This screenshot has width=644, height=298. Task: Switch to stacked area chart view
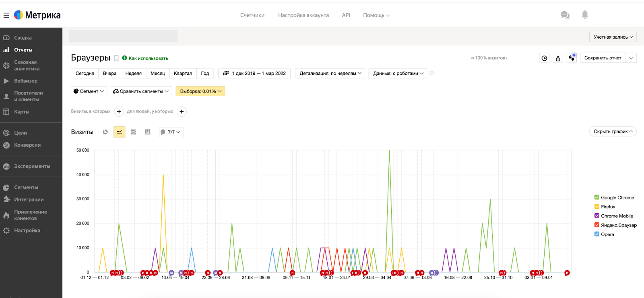point(134,132)
